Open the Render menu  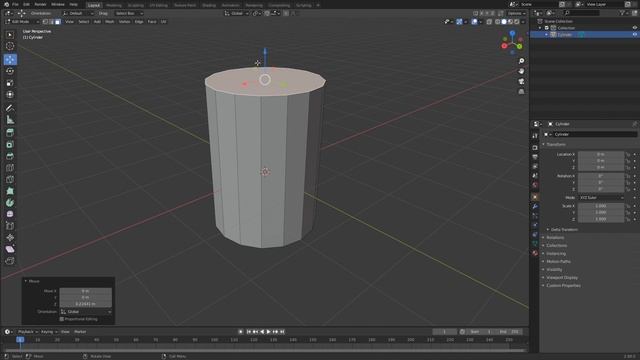pos(40,4)
